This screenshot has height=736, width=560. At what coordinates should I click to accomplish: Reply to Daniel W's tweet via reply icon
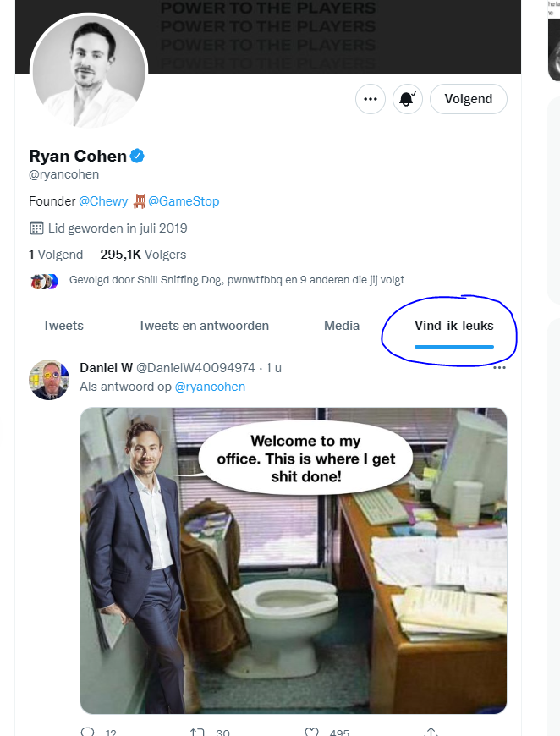pyautogui.click(x=85, y=730)
